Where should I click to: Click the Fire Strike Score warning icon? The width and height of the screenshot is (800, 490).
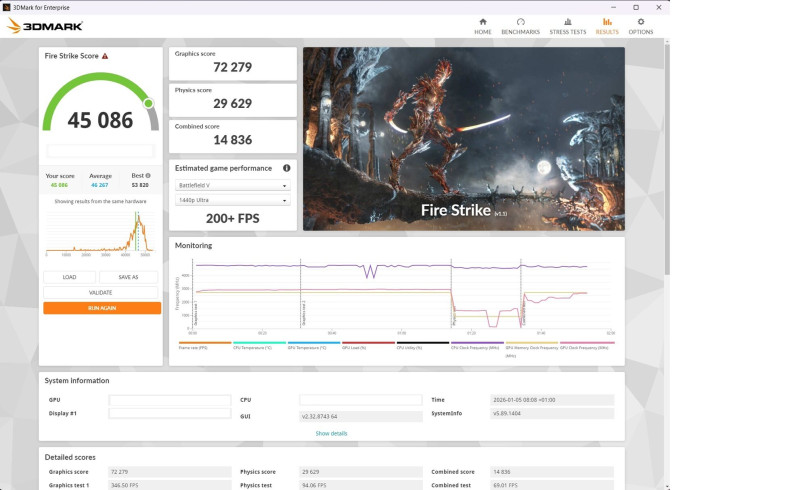tap(105, 56)
